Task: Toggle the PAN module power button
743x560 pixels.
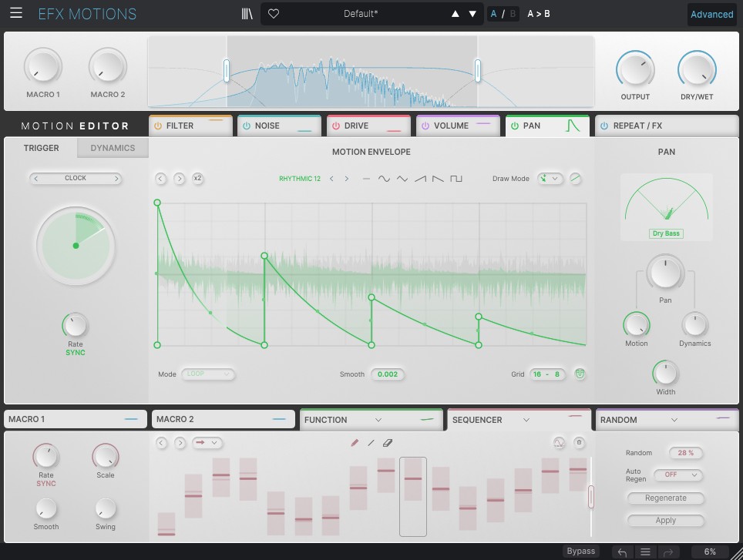Action: point(515,126)
